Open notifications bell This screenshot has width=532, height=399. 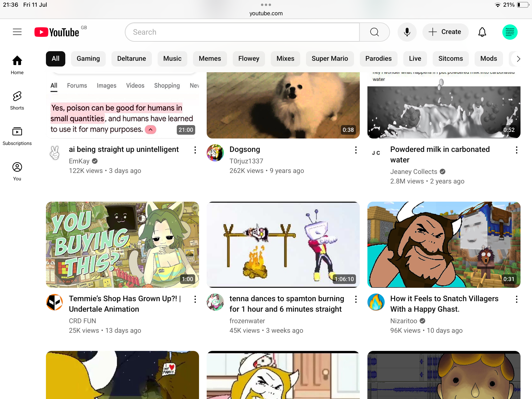482,32
